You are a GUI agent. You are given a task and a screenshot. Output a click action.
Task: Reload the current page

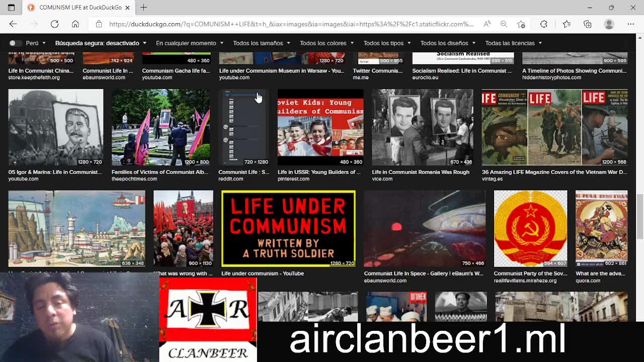click(54, 24)
